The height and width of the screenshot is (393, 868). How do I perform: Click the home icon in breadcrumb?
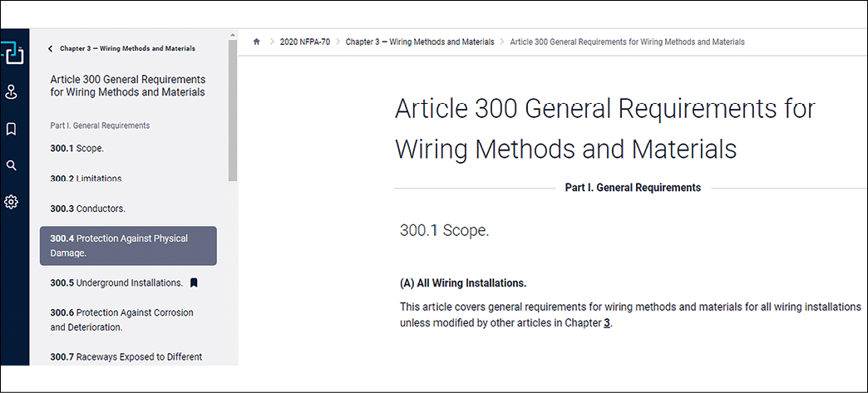point(257,42)
